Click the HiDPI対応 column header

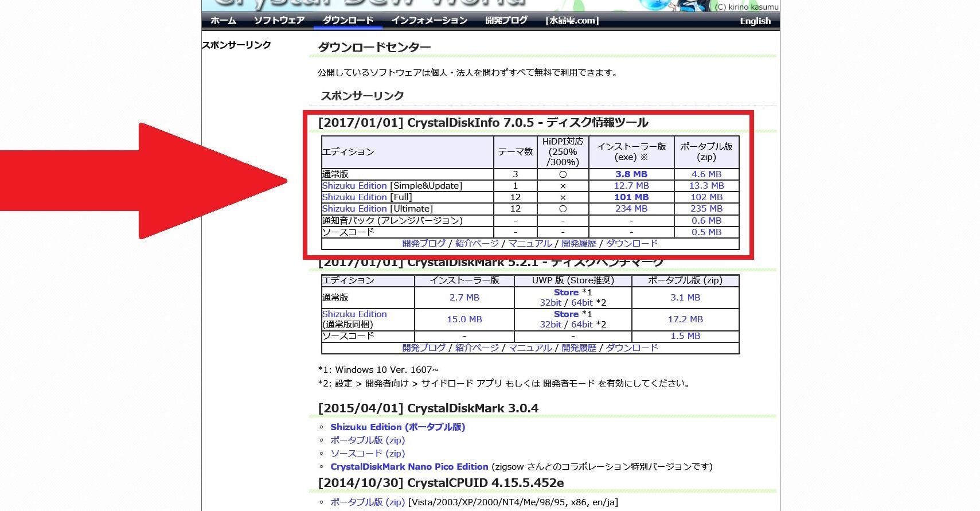pyautogui.click(x=563, y=152)
